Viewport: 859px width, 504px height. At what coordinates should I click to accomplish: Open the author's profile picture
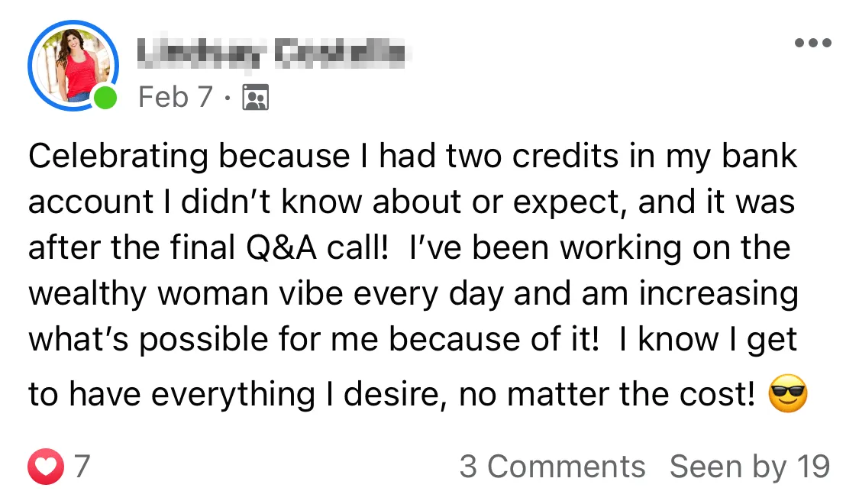(x=73, y=65)
